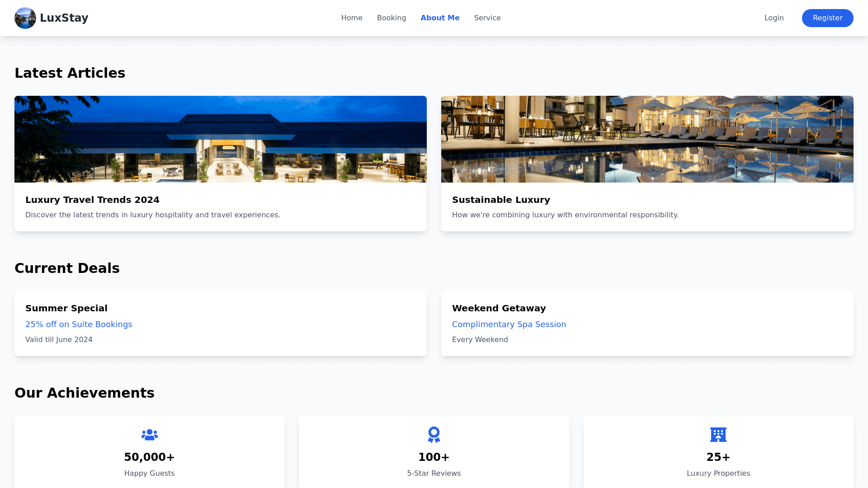
Task: Select the Summer Special deal card heading
Action: (66, 308)
